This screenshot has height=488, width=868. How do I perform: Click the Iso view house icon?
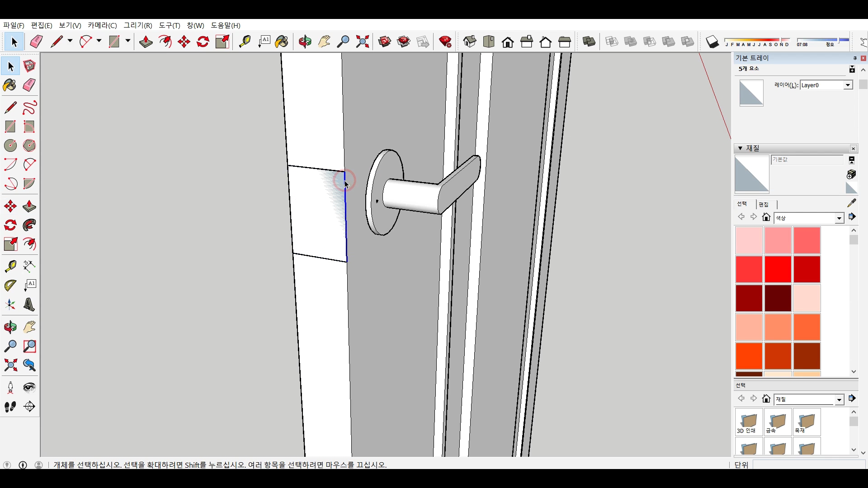pos(470,42)
